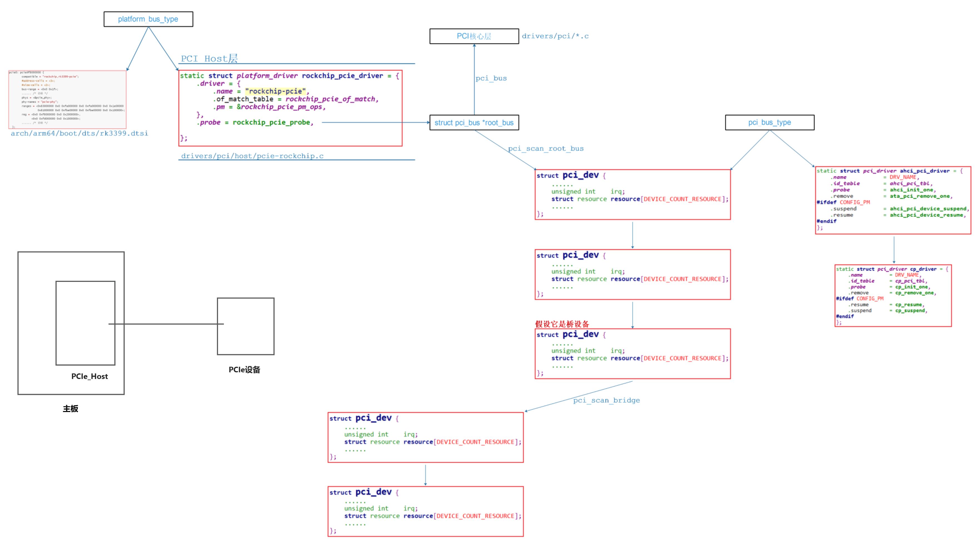The width and height of the screenshot is (980, 544).
Task: Click the 主板 label
Action: tap(70, 408)
